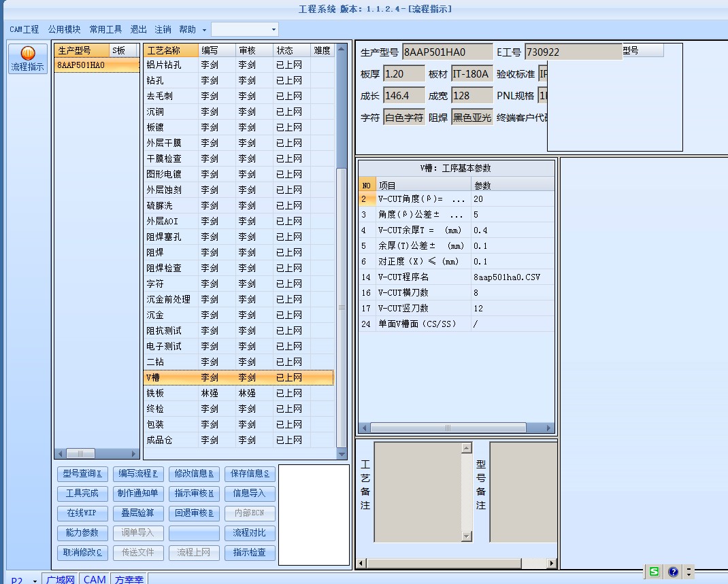This screenshot has width=728, height=584.
Task: Click the 型号查询 button
Action: coord(82,474)
